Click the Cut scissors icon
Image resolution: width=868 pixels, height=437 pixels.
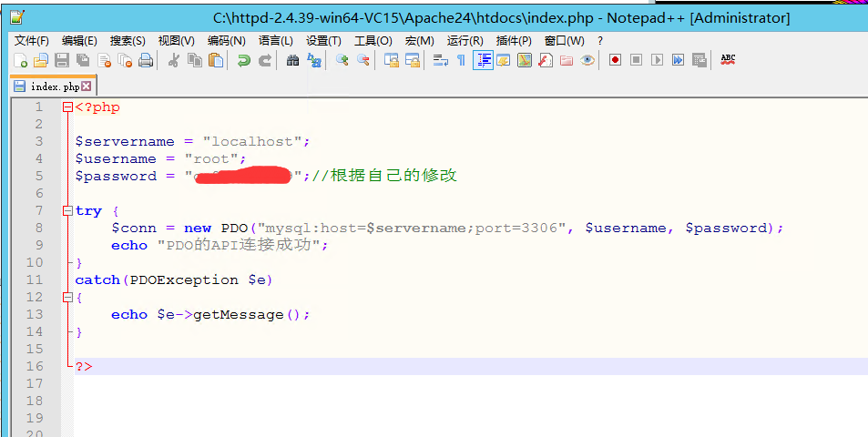(173, 60)
